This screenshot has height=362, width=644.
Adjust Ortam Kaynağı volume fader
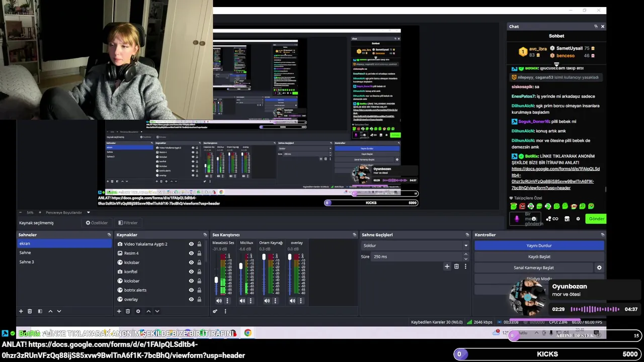264,257
